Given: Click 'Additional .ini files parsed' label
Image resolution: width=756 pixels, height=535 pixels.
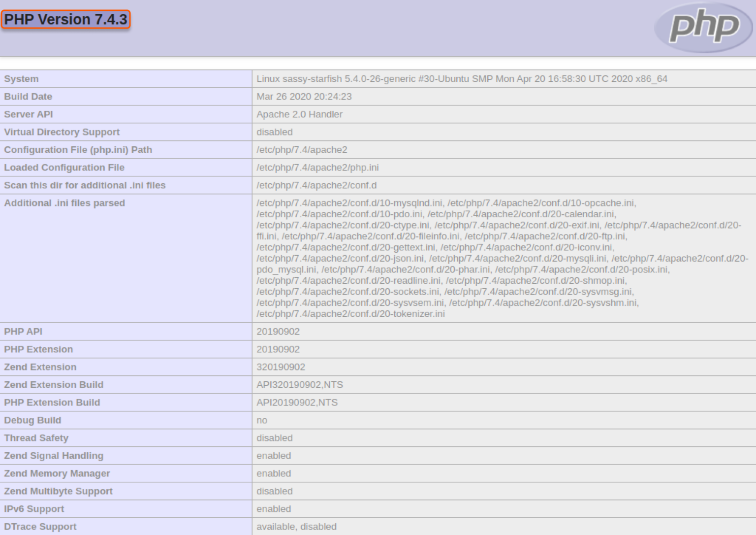Looking at the screenshot, I should coord(64,203).
